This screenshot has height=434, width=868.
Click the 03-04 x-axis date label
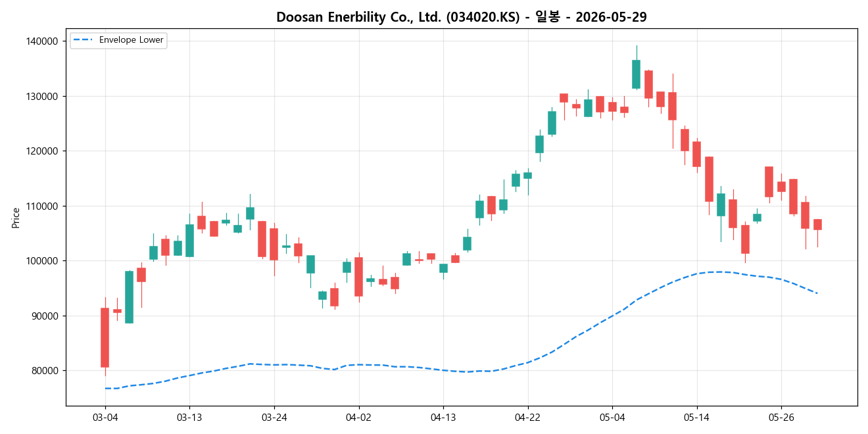105,418
